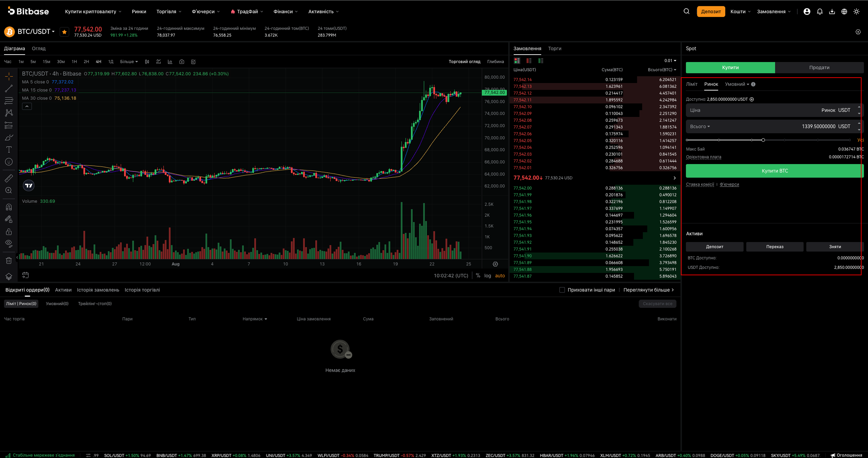This screenshot has width=868, height=458.
Task: Open page layout settings icon at top right
Action: [x=858, y=32]
